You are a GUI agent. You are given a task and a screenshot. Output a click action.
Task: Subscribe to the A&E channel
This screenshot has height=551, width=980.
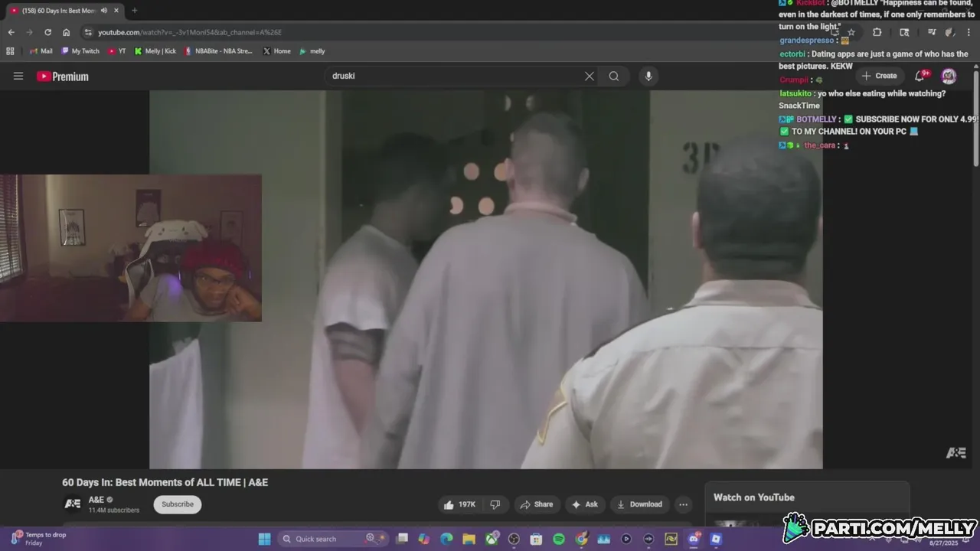click(178, 504)
